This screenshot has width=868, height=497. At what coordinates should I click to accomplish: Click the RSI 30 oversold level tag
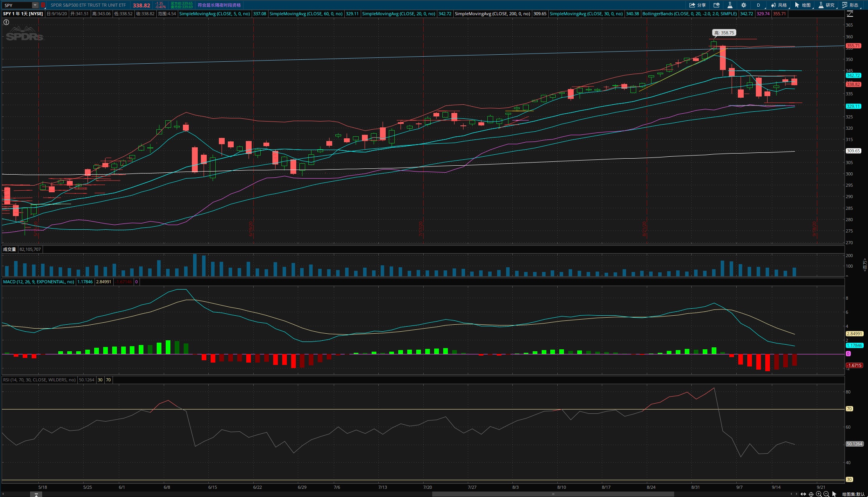click(x=849, y=479)
